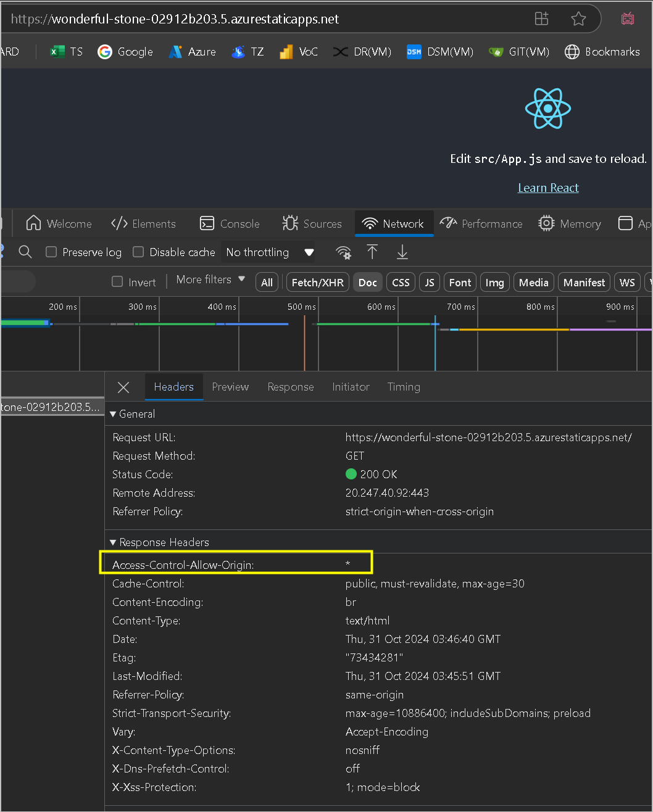The height and width of the screenshot is (812, 653).
Task: Click the Strict-Transport-Security header value
Action: tap(468, 713)
